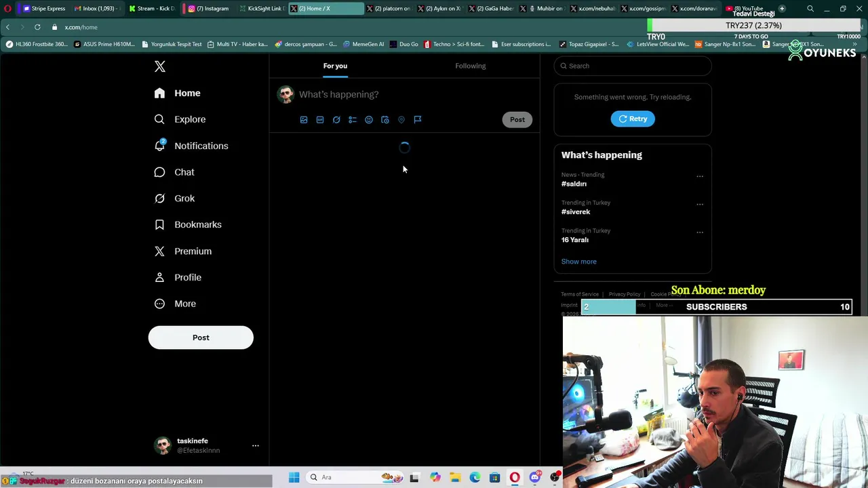This screenshot has width=868, height=488.
Task: Open the Privacy Policy link
Action: click(625, 294)
